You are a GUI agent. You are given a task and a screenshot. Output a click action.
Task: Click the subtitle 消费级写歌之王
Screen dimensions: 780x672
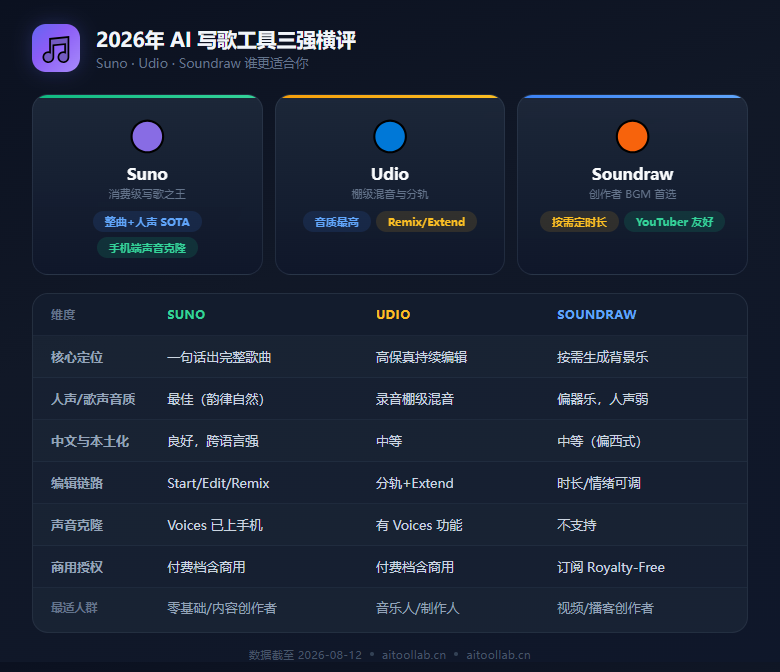[147, 194]
